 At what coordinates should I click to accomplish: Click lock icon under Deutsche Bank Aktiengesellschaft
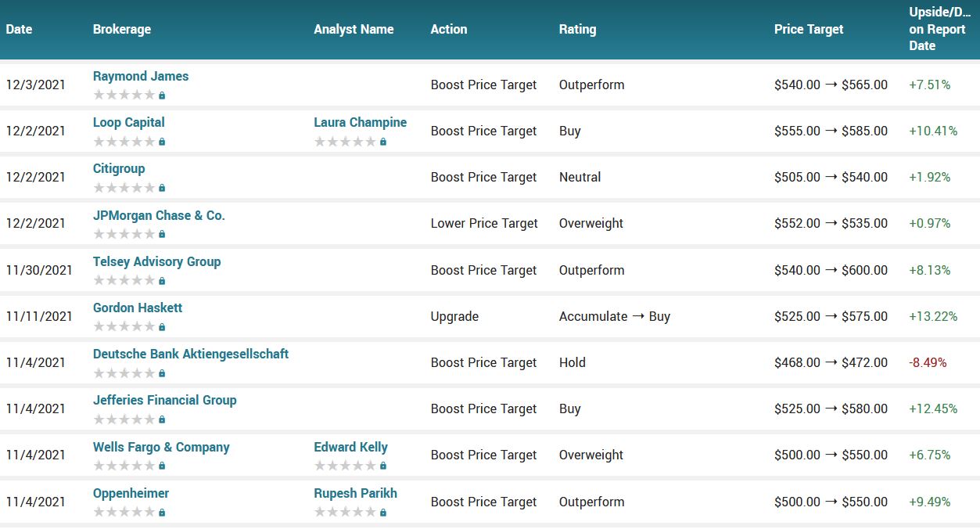[x=162, y=373]
